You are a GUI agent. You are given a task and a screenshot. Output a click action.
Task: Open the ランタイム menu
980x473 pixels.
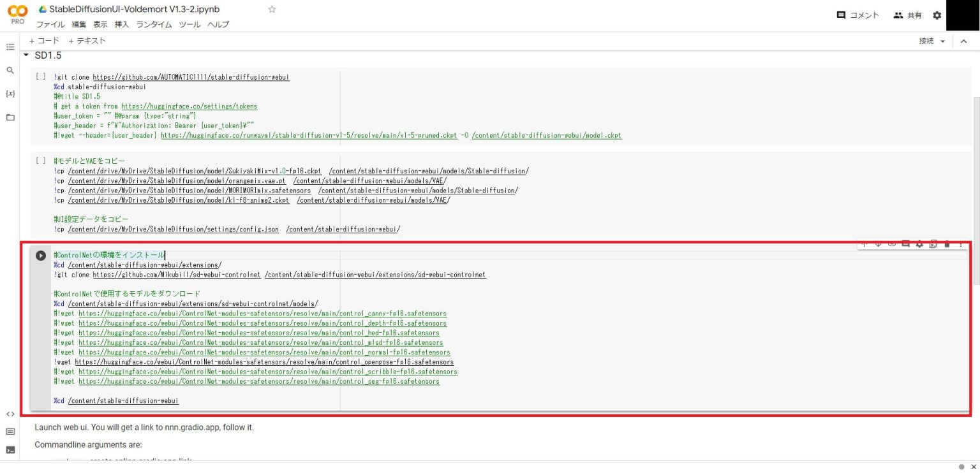pyautogui.click(x=154, y=24)
